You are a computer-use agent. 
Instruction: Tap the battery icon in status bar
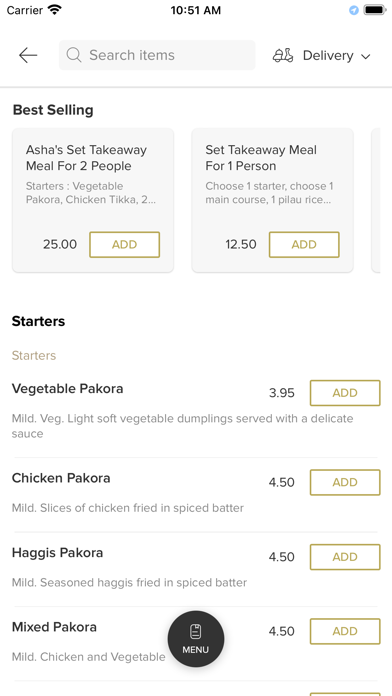(x=375, y=10)
